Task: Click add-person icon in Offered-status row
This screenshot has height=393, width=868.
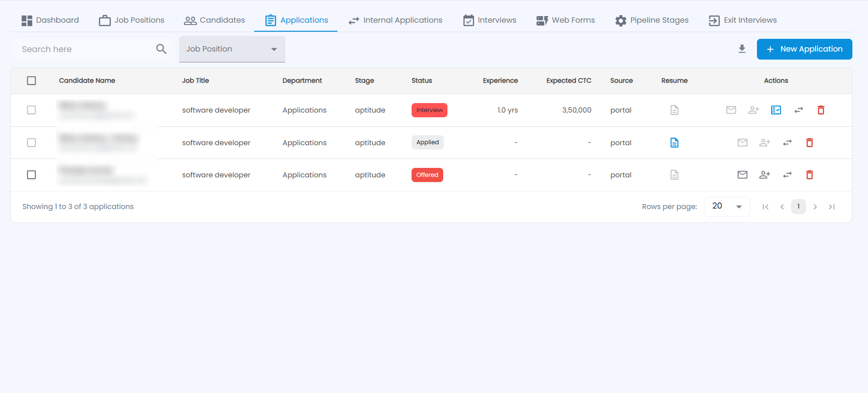Action: click(765, 175)
